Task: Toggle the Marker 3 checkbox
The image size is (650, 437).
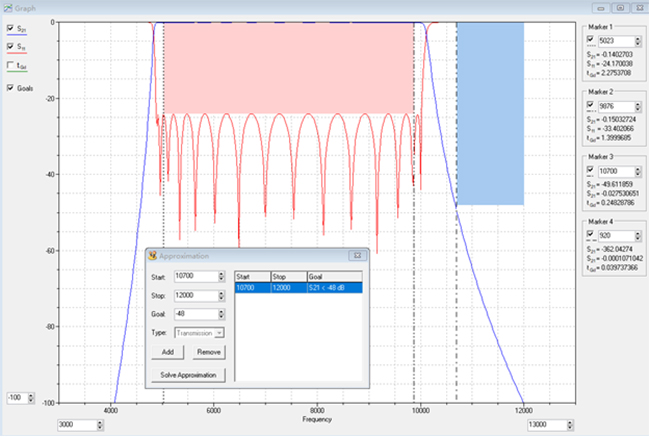Action: pos(590,171)
